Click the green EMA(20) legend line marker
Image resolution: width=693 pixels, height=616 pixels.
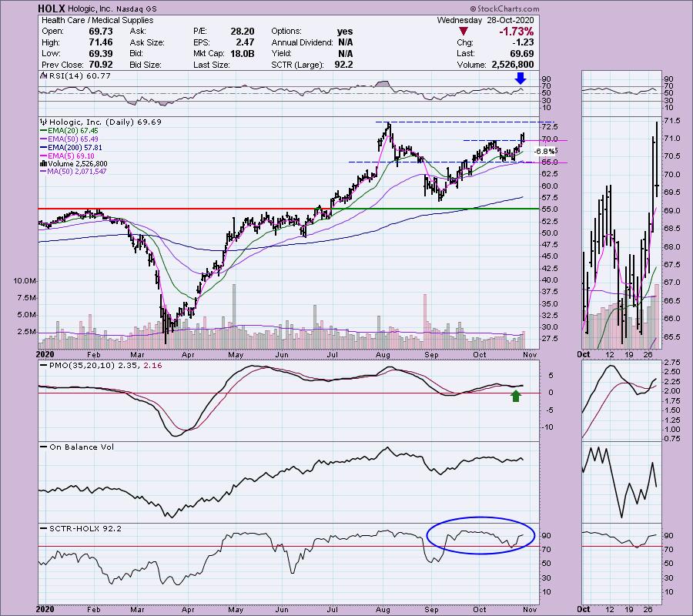click(x=43, y=131)
